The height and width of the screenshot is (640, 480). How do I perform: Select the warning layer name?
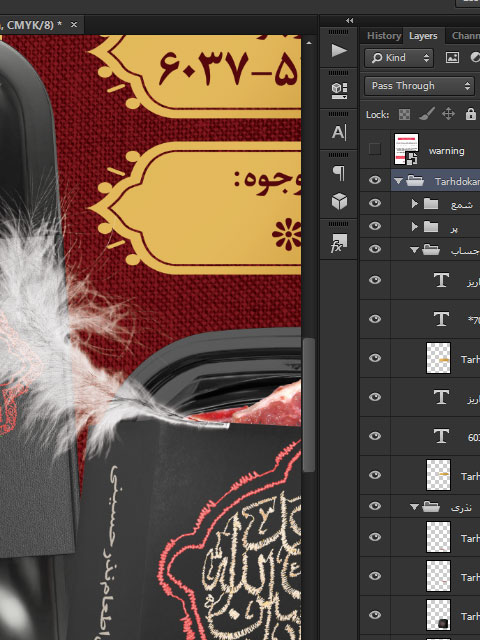tap(447, 151)
